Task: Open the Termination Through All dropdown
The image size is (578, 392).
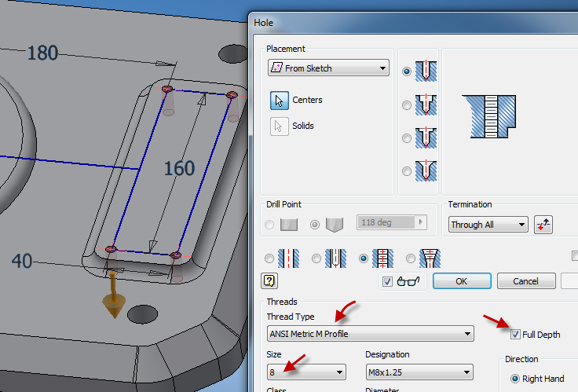Action: [x=488, y=225]
